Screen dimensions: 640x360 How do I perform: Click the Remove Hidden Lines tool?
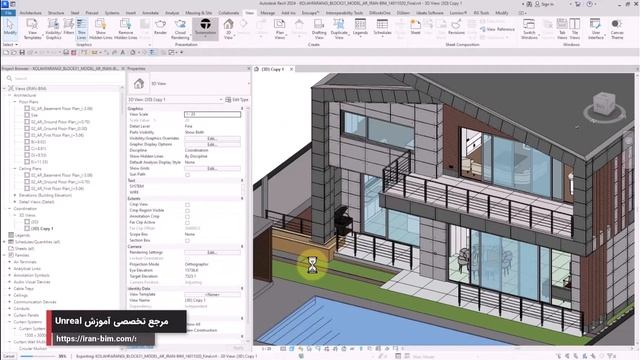click(126, 29)
